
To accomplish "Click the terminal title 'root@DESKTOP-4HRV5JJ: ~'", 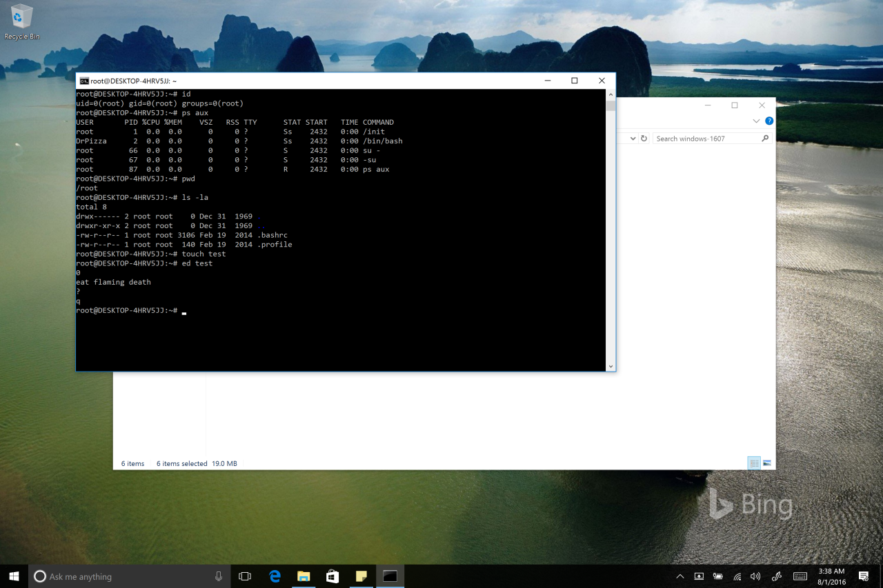I will [x=133, y=81].
